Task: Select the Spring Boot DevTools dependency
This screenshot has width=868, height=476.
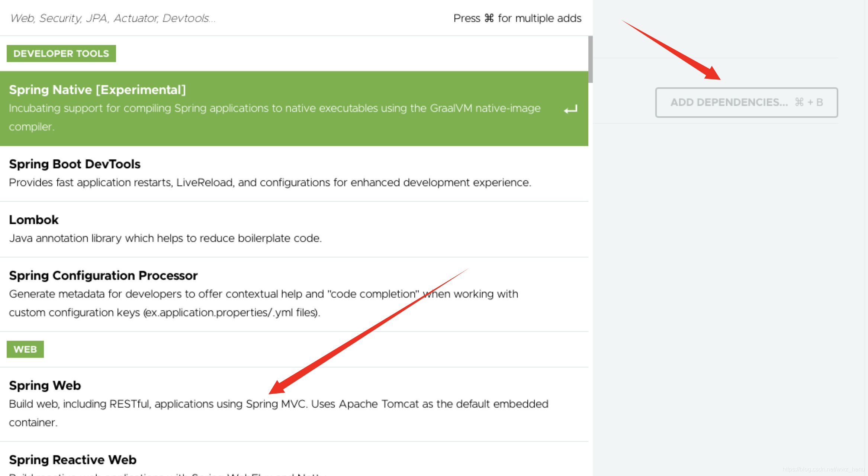Action: pyautogui.click(x=75, y=164)
